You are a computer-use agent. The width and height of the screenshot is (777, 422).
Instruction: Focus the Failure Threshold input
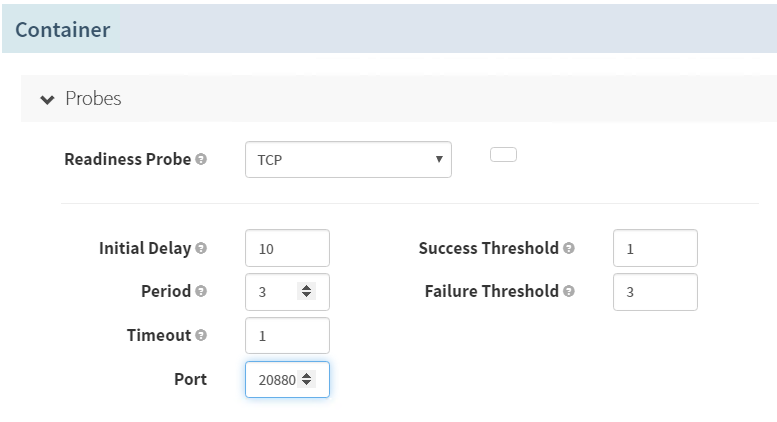click(x=654, y=292)
